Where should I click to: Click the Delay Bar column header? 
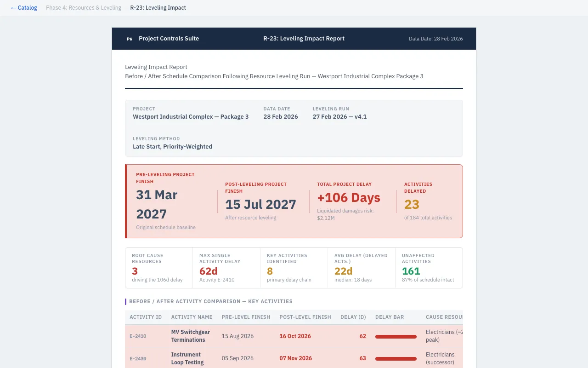390,317
